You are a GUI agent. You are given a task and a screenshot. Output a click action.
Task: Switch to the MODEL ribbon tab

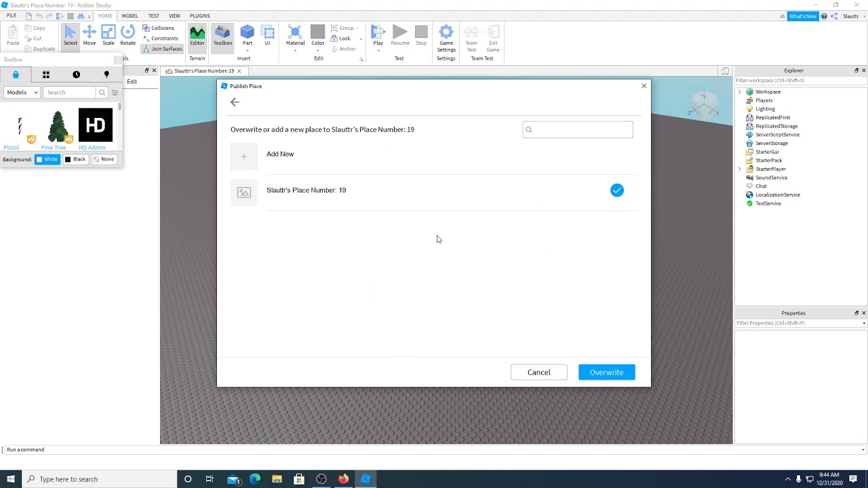coord(130,16)
